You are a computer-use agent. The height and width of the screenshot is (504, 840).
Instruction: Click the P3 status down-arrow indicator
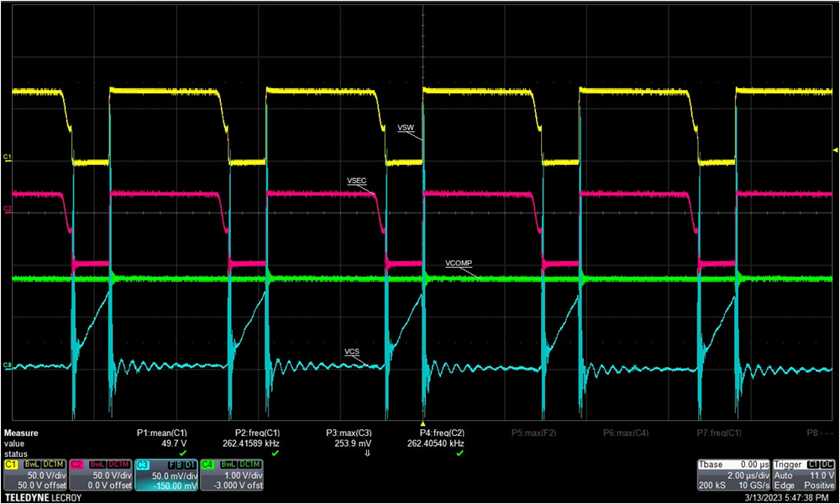click(x=367, y=452)
